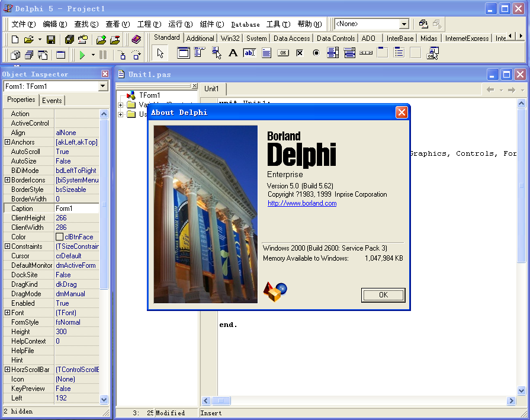Close the About Delphi dialog
Image resolution: width=530 pixels, height=420 pixels.
401,113
